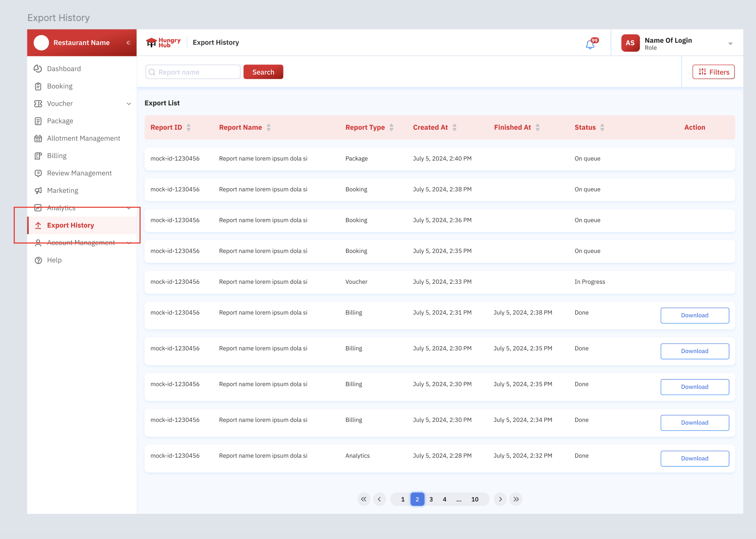Open the user login dropdown arrow
The height and width of the screenshot is (539, 756).
730,43
